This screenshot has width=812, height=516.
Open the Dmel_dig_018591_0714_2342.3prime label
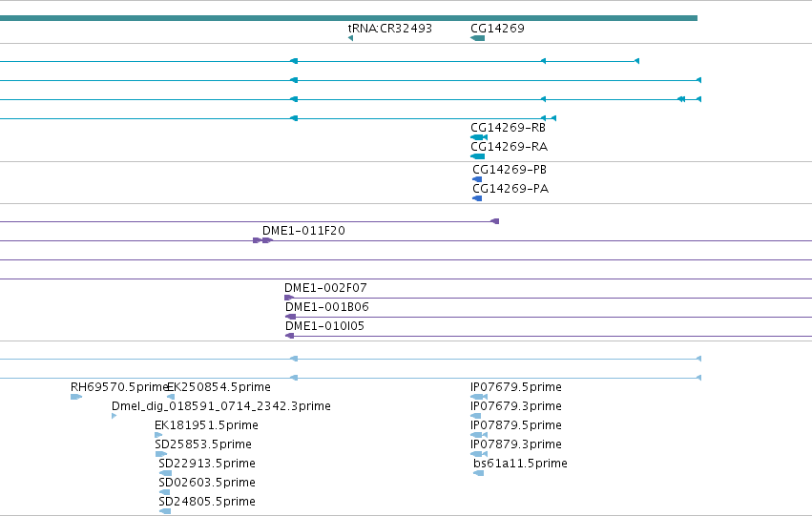coord(221,406)
